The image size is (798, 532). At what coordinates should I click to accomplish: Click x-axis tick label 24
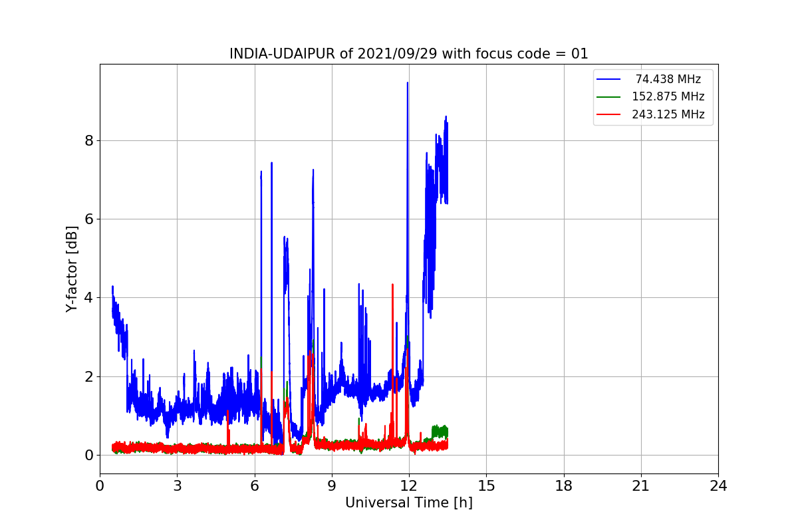pos(718,486)
